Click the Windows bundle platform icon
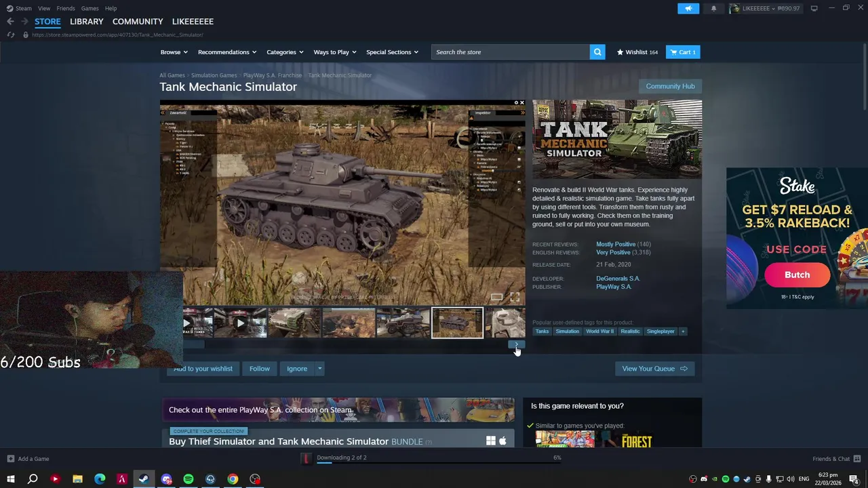This screenshot has height=488, width=868. tap(490, 441)
